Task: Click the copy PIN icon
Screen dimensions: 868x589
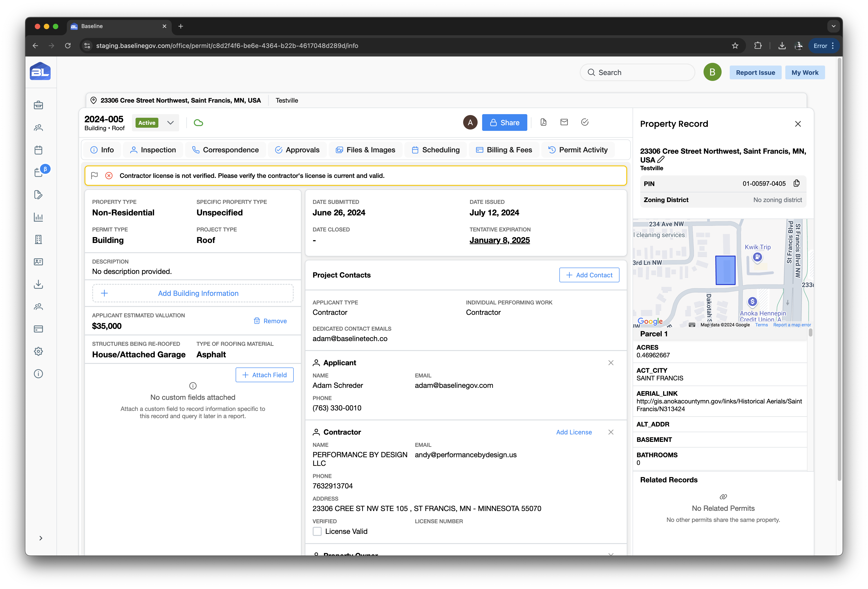Action: [796, 183]
